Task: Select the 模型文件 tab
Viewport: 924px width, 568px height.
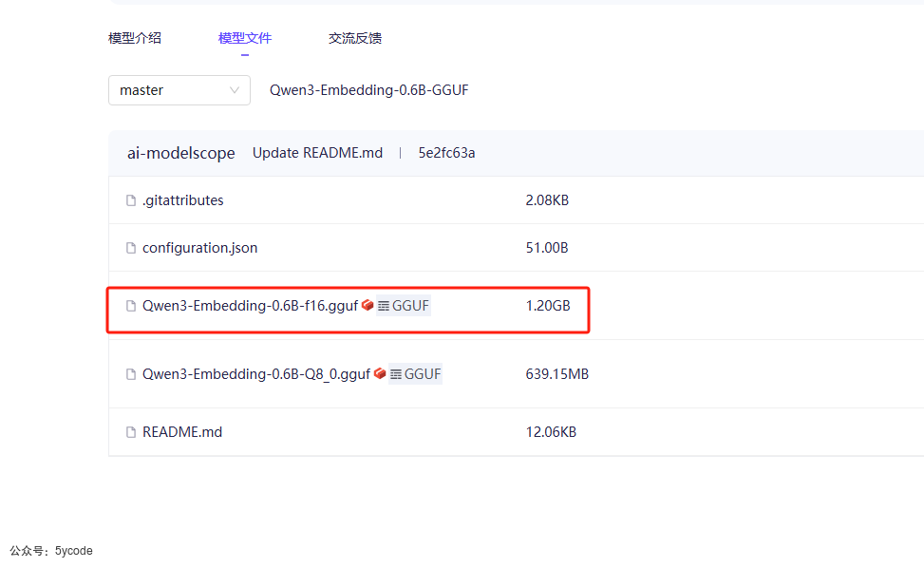Action: pos(245,38)
